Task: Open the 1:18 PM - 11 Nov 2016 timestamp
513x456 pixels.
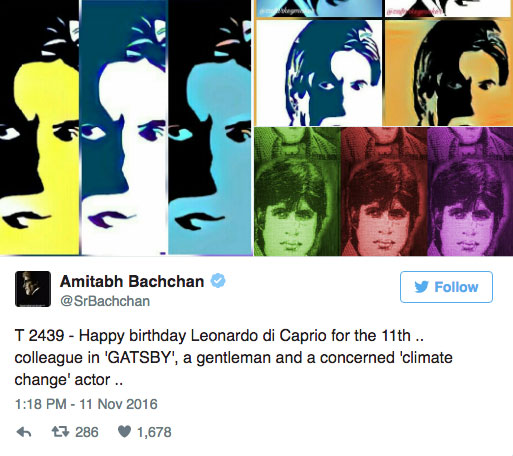Action: [86, 404]
